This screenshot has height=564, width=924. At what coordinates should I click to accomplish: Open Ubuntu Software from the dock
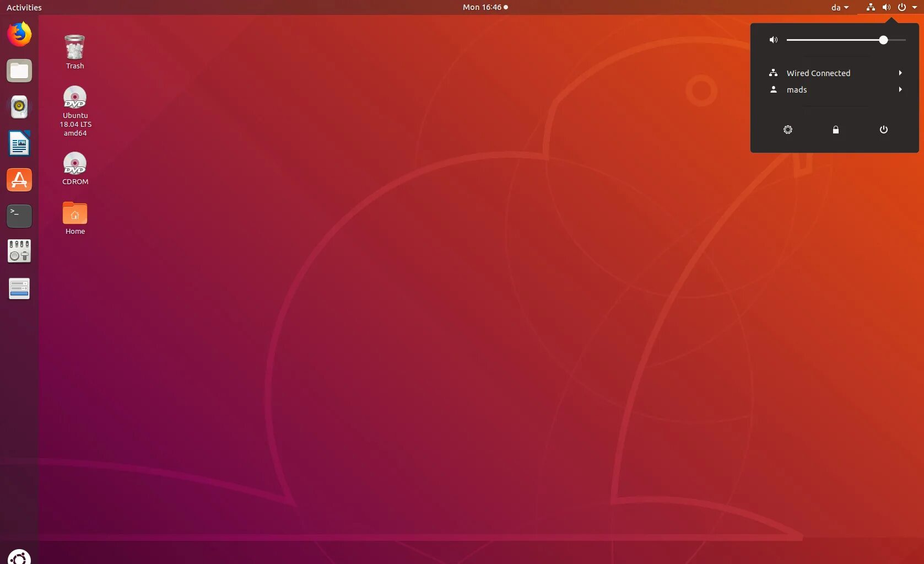19,180
